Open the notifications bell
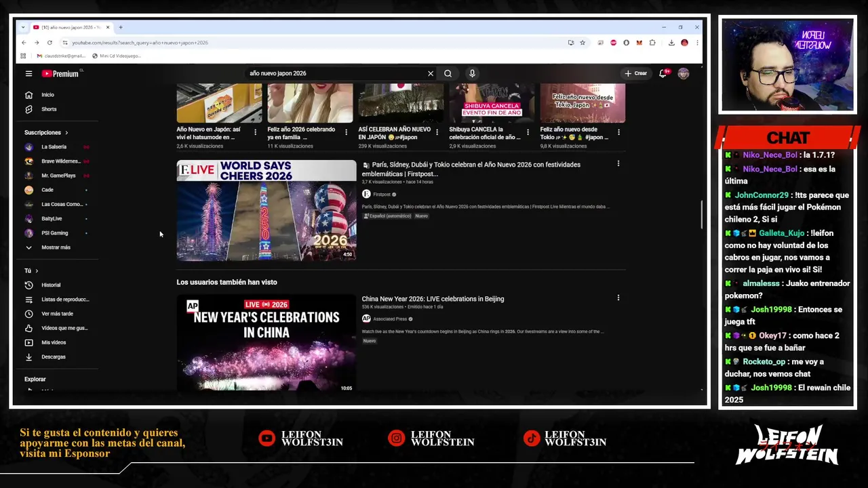This screenshot has width=868, height=488. pos(663,73)
